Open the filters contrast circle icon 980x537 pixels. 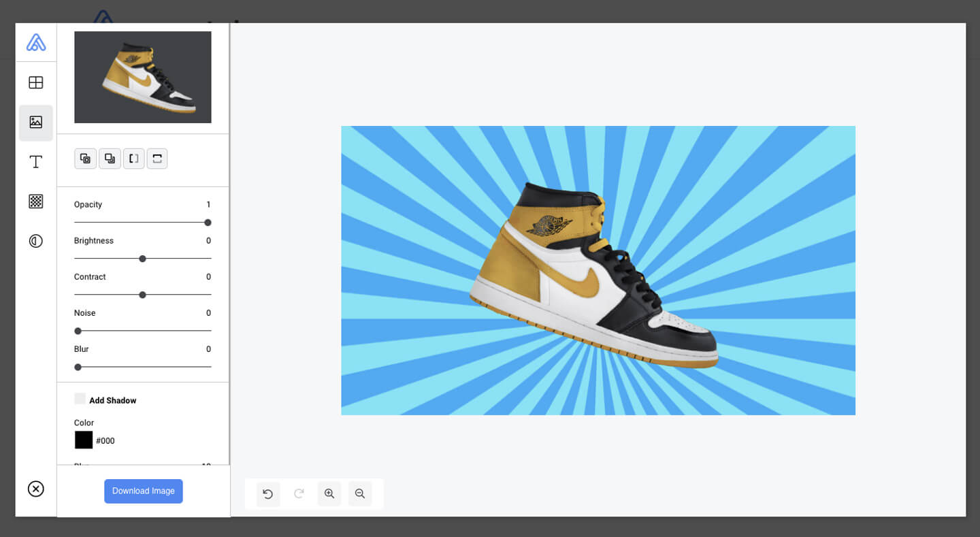(x=36, y=241)
